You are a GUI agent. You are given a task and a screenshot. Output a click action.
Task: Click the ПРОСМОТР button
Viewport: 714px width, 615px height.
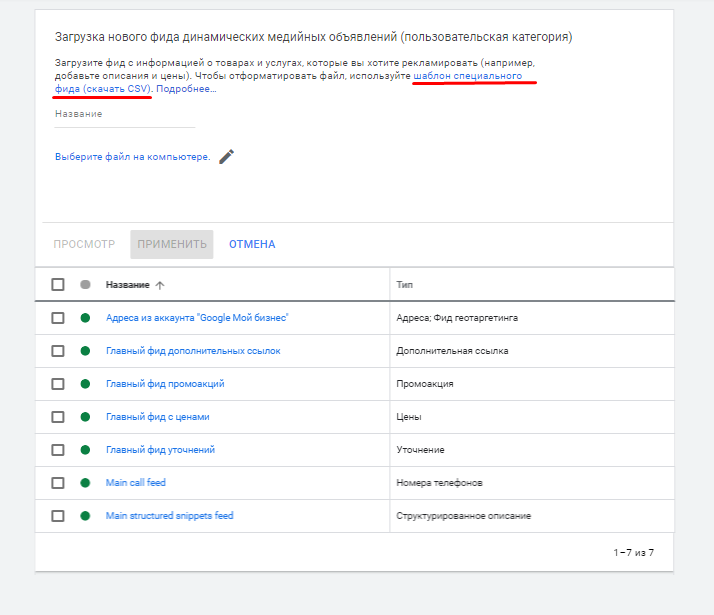[84, 244]
